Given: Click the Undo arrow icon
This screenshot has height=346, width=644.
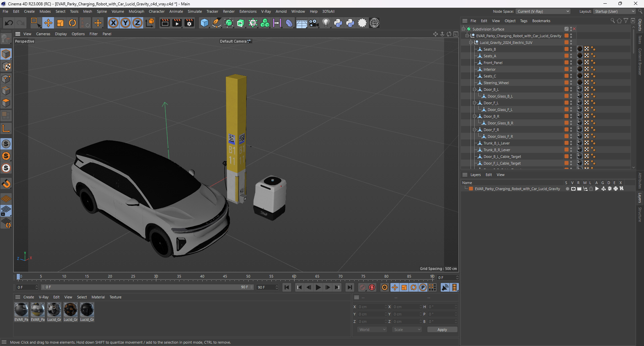Looking at the screenshot, I should tap(9, 23).
